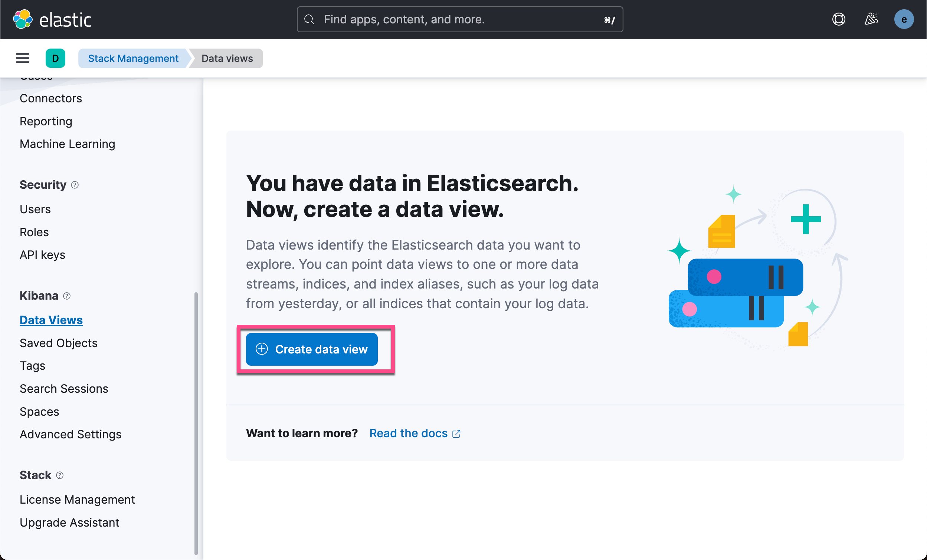
Task: Go to Advanced Settings page
Action: [x=71, y=434]
